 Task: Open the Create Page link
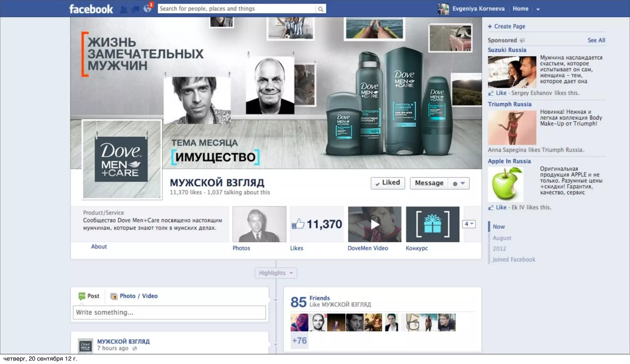point(509,26)
